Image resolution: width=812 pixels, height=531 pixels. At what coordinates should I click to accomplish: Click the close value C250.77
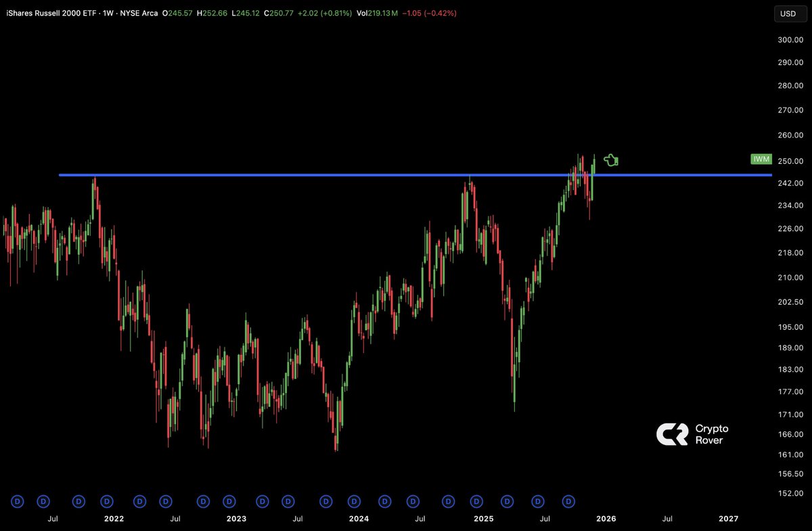click(x=277, y=14)
